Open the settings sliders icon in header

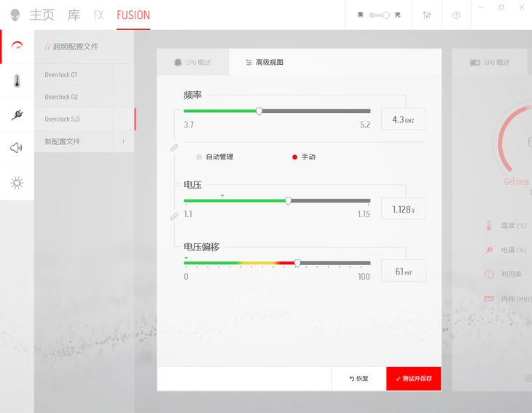427,15
